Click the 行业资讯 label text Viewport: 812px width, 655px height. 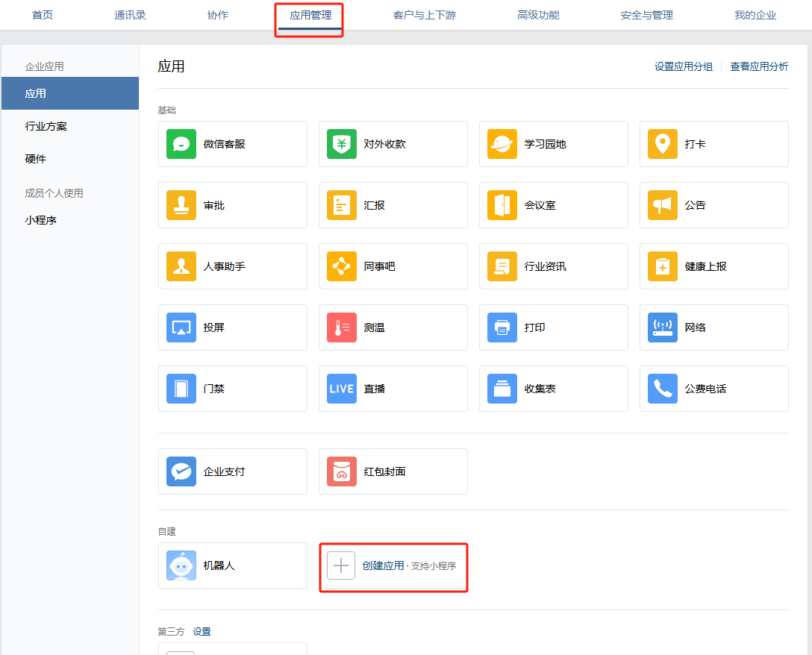click(546, 266)
